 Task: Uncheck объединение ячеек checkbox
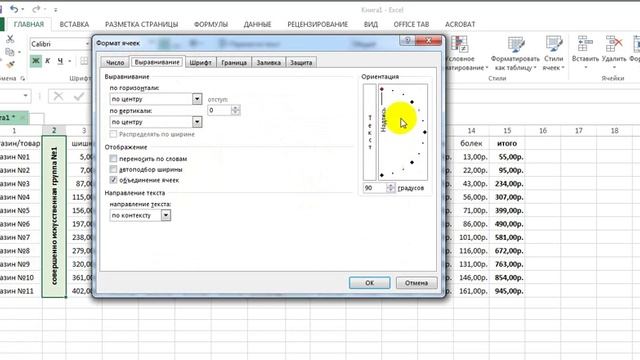(113, 180)
